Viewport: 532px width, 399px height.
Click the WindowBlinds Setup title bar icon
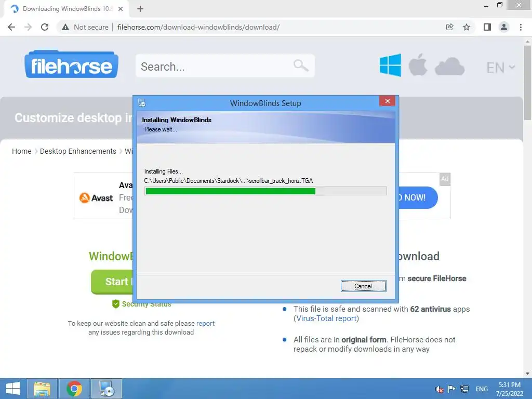142,103
